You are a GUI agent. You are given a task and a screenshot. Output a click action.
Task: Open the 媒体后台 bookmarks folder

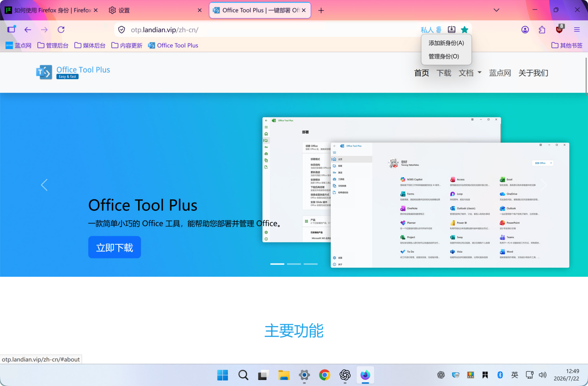point(90,45)
